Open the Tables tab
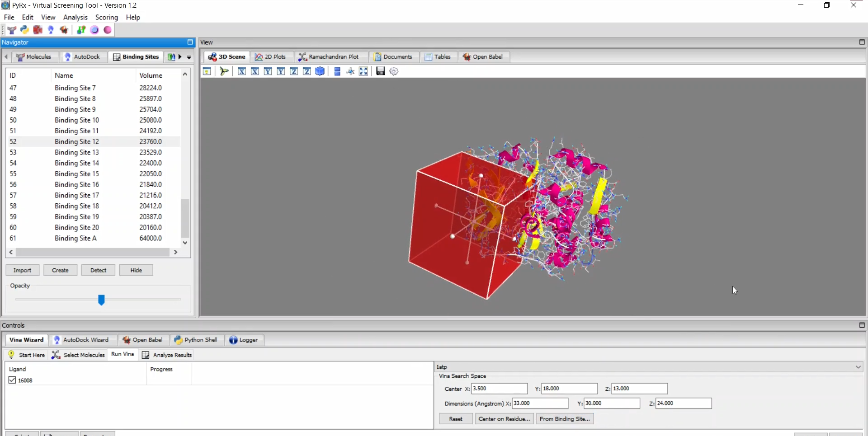 coord(438,57)
